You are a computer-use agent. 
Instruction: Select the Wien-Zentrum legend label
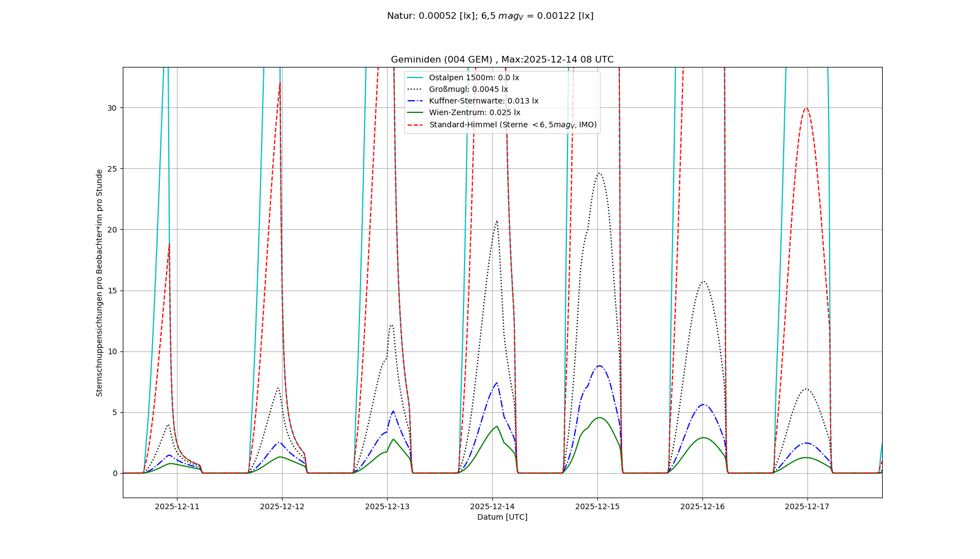coord(475,112)
